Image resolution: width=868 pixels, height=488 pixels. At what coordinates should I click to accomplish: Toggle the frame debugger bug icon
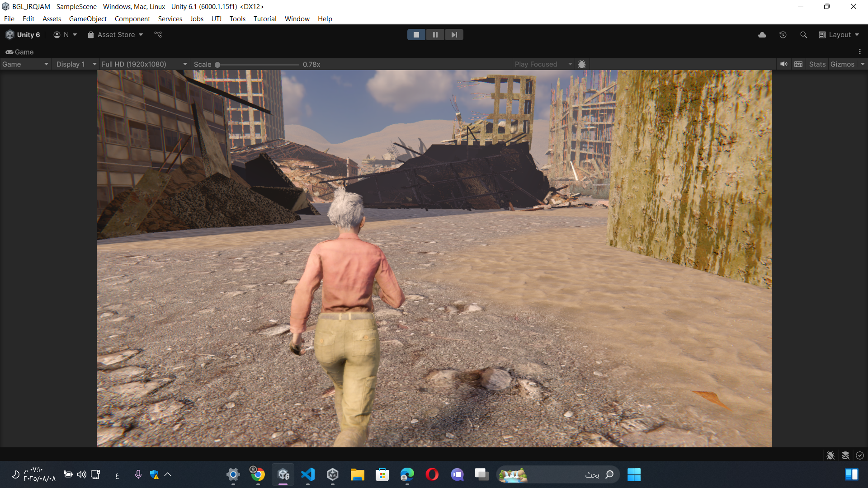coord(582,64)
